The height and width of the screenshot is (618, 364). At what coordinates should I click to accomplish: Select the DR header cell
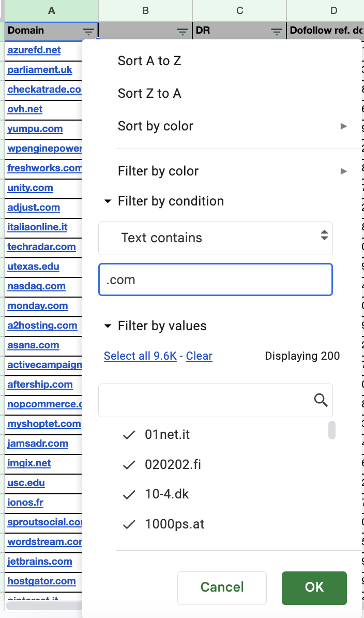[x=239, y=31]
